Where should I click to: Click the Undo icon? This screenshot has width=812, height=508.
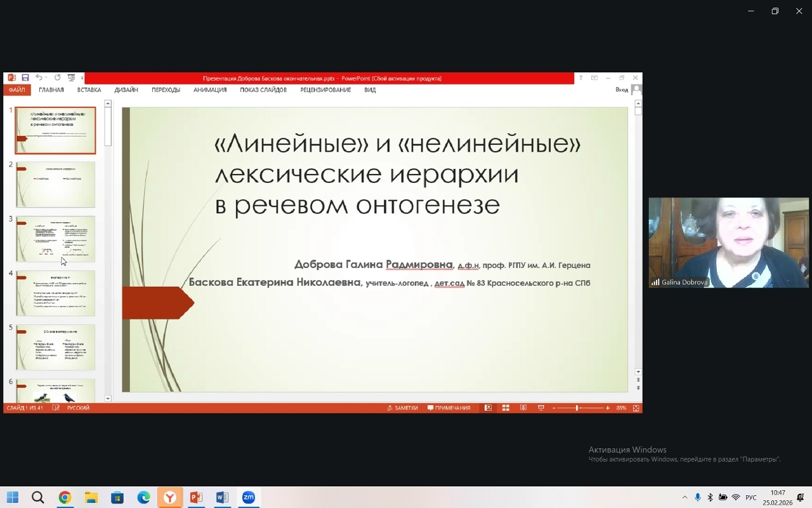[x=39, y=77]
